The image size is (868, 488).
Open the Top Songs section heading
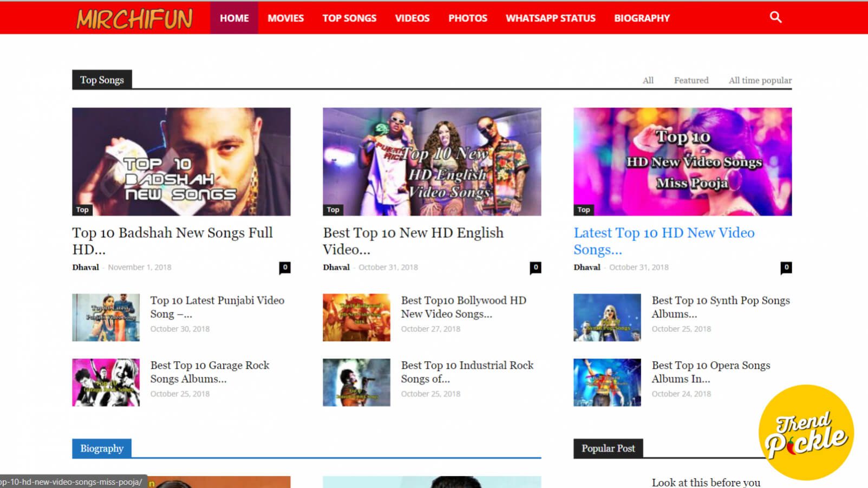tap(102, 80)
